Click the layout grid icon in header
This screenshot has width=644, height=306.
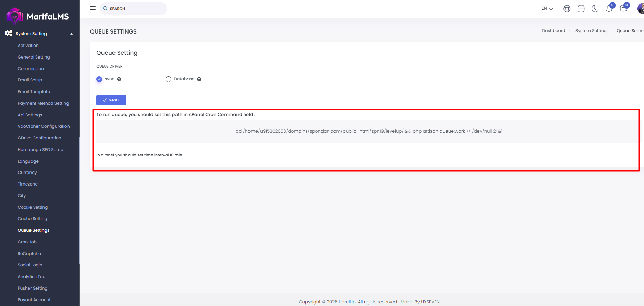coord(581,9)
